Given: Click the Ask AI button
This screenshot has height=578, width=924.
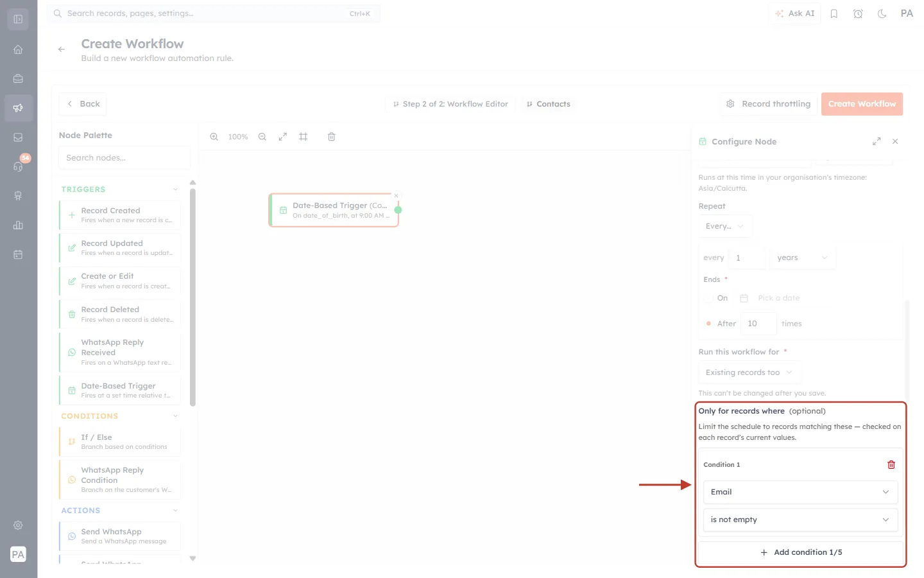Looking at the screenshot, I should coord(794,13).
